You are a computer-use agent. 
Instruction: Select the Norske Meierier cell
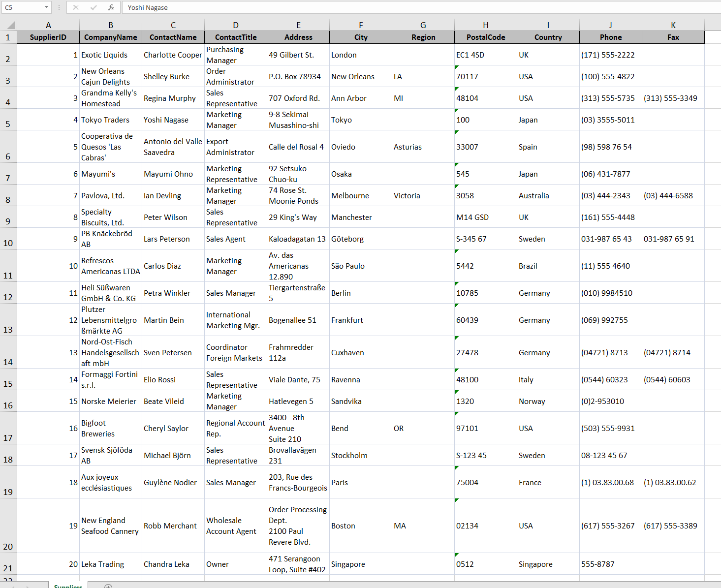[111, 401]
